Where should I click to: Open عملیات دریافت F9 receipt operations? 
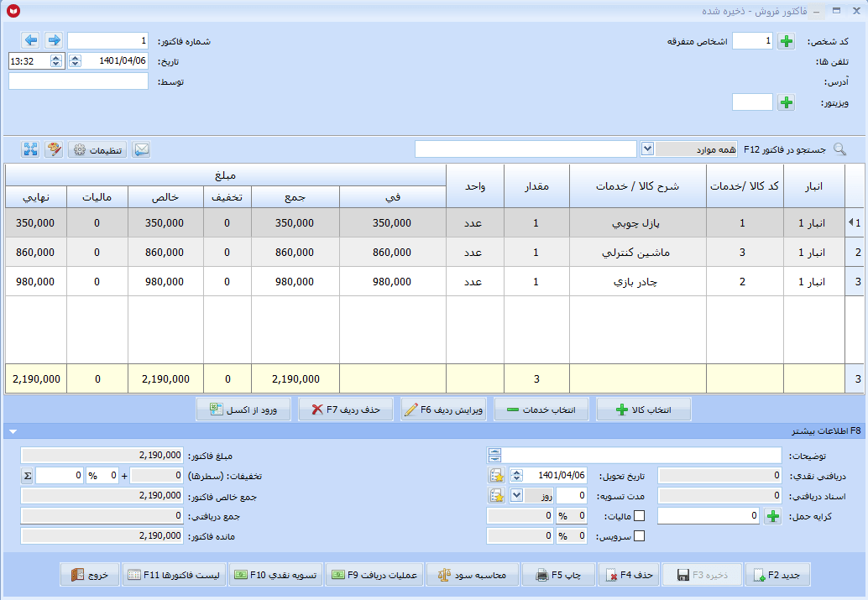(374, 575)
